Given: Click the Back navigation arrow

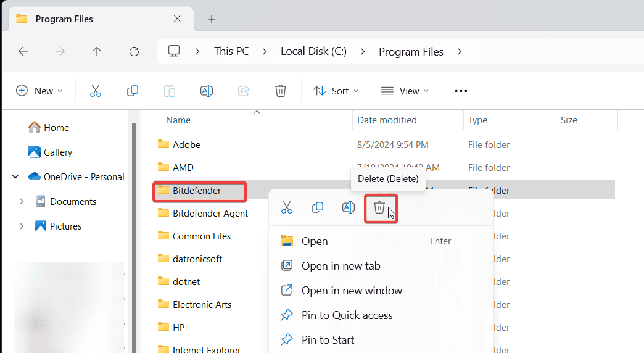Looking at the screenshot, I should (23, 51).
